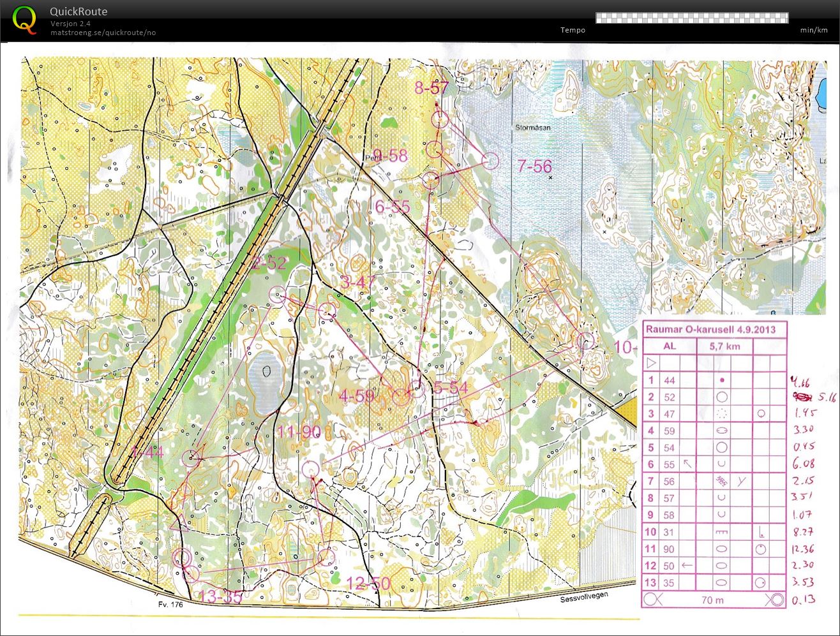Click handwritten split time 0.13

pyautogui.click(x=803, y=600)
